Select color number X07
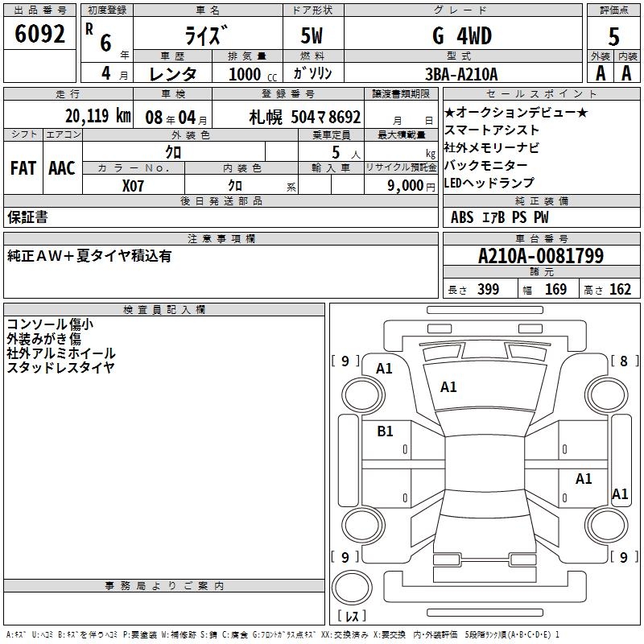Screen dimensions: 644x644 (x=133, y=186)
